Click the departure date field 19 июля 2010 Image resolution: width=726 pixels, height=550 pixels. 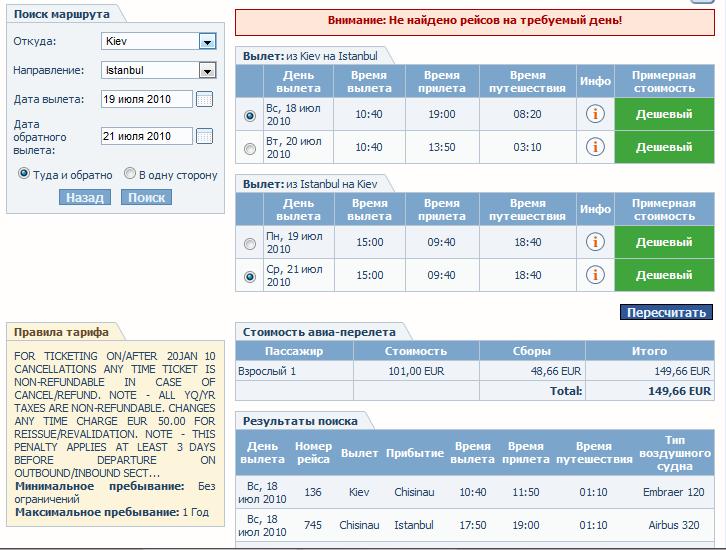click(x=147, y=99)
